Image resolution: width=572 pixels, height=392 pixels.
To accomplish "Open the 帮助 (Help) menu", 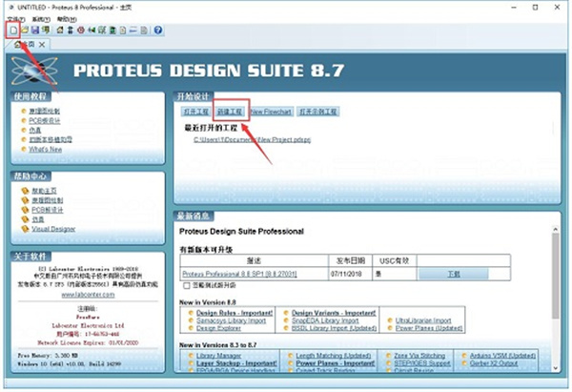I will point(67,18).
